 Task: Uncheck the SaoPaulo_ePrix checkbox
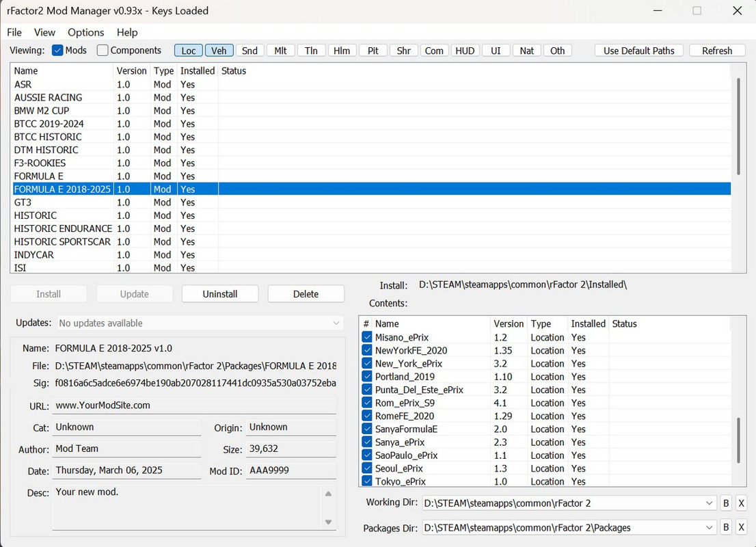pos(367,455)
